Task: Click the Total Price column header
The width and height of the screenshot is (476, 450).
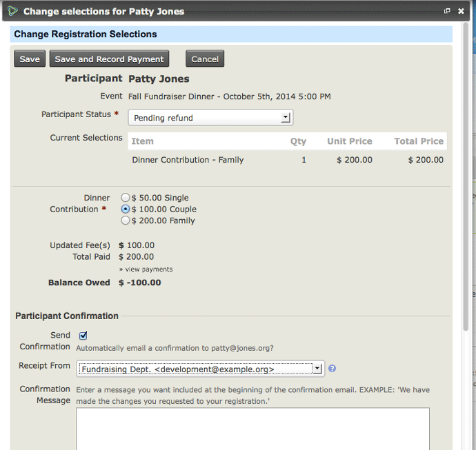Action: click(419, 141)
